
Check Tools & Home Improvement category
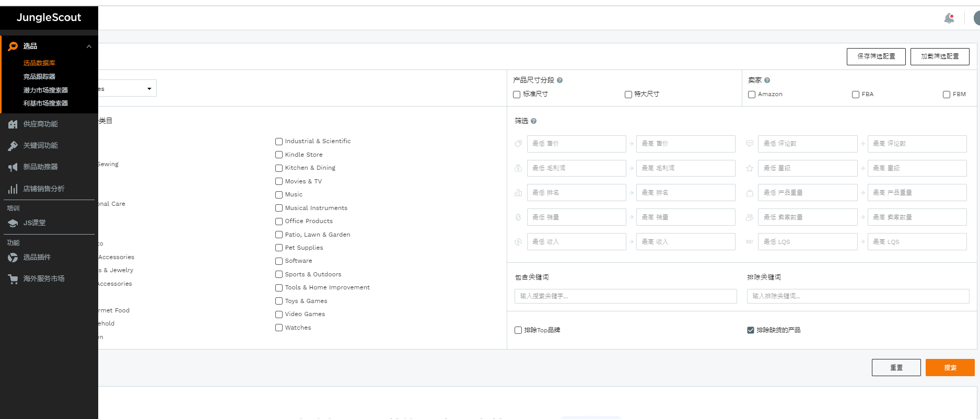pos(279,288)
